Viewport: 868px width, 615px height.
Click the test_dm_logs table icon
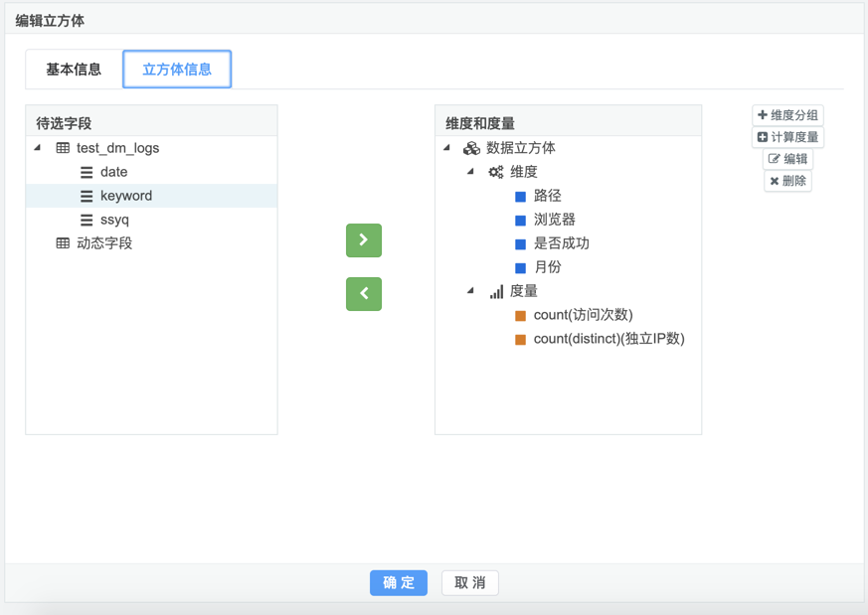[63, 148]
